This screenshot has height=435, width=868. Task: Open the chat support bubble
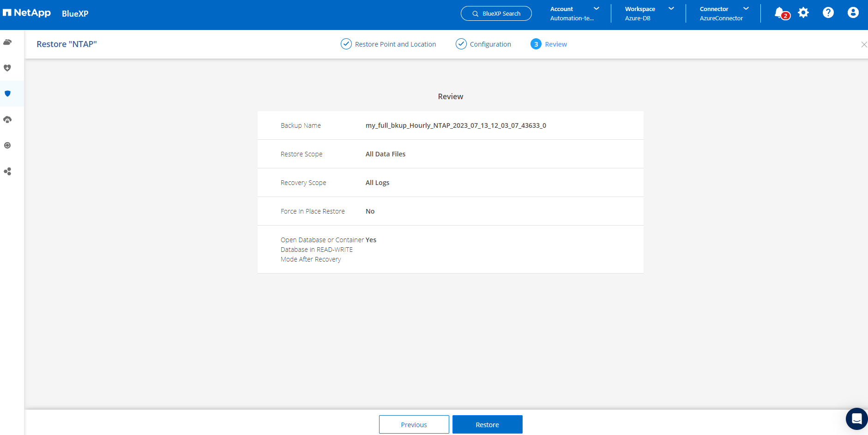pos(856,419)
